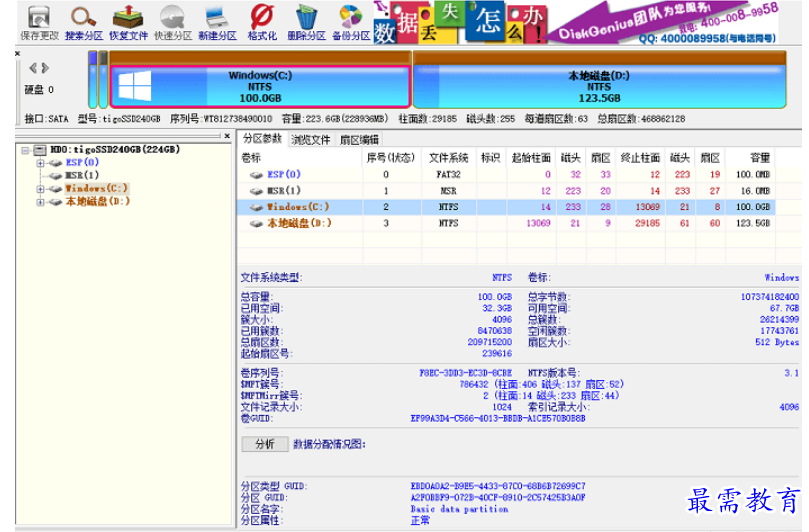Image resolution: width=809 pixels, height=532 pixels.
Task: Expand the ESP(0) tree node
Action: pyautogui.click(x=40, y=163)
